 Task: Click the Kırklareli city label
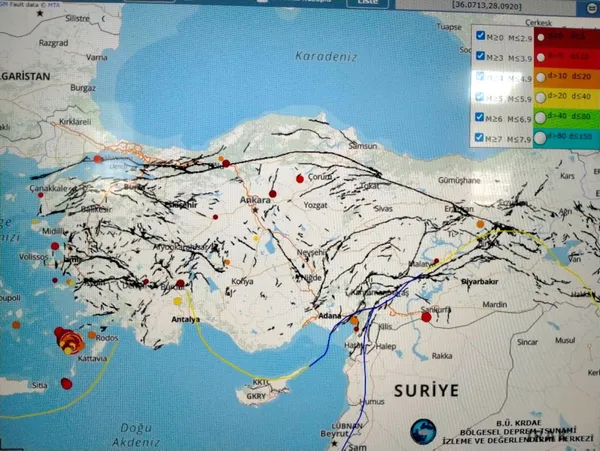tap(75, 122)
